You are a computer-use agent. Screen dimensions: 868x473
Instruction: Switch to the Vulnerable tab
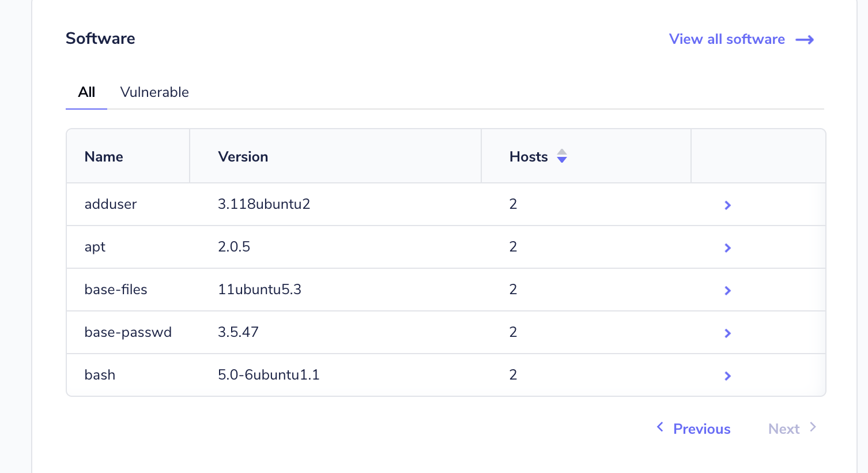154,92
